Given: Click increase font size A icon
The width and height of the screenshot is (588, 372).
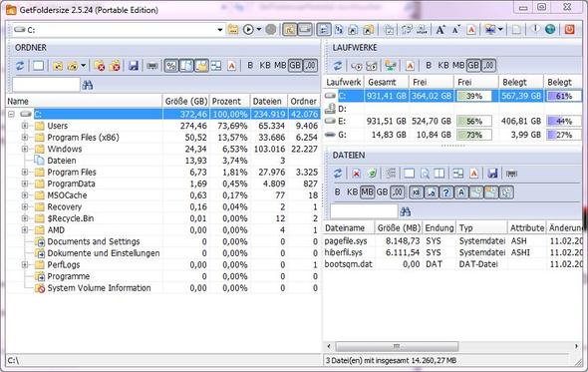Looking at the screenshot, I should (441, 29).
